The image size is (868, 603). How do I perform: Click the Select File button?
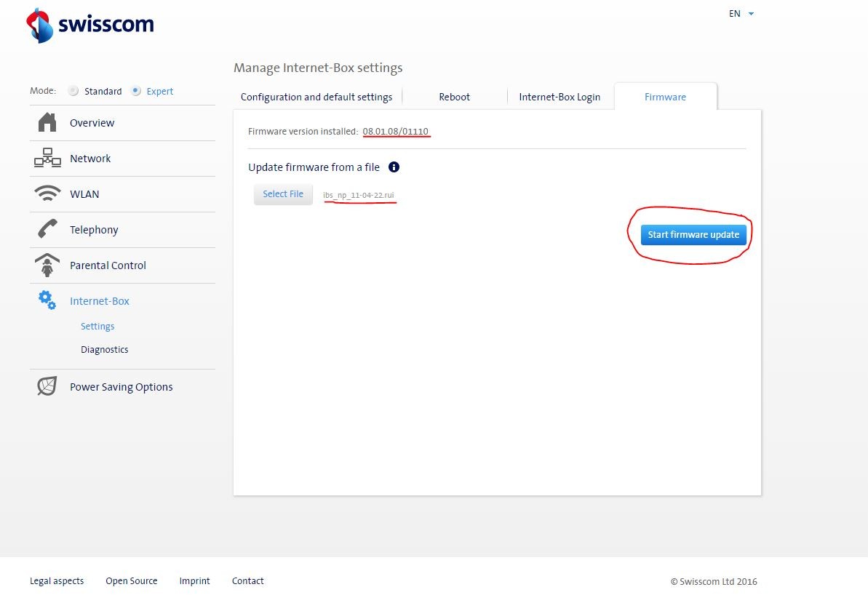coord(283,194)
